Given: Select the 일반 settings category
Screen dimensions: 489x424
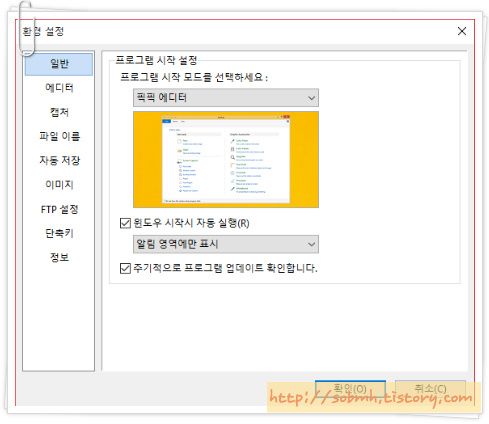Looking at the screenshot, I should [59, 64].
